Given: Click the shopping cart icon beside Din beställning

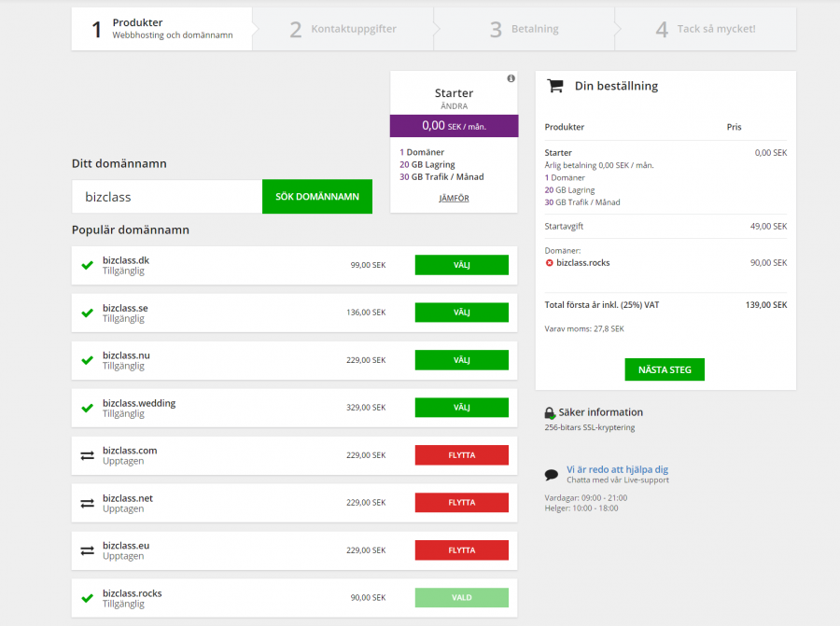Looking at the screenshot, I should (x=555, y=86).
